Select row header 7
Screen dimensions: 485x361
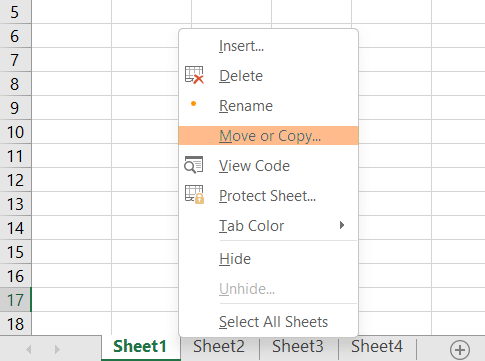[16, 60]
